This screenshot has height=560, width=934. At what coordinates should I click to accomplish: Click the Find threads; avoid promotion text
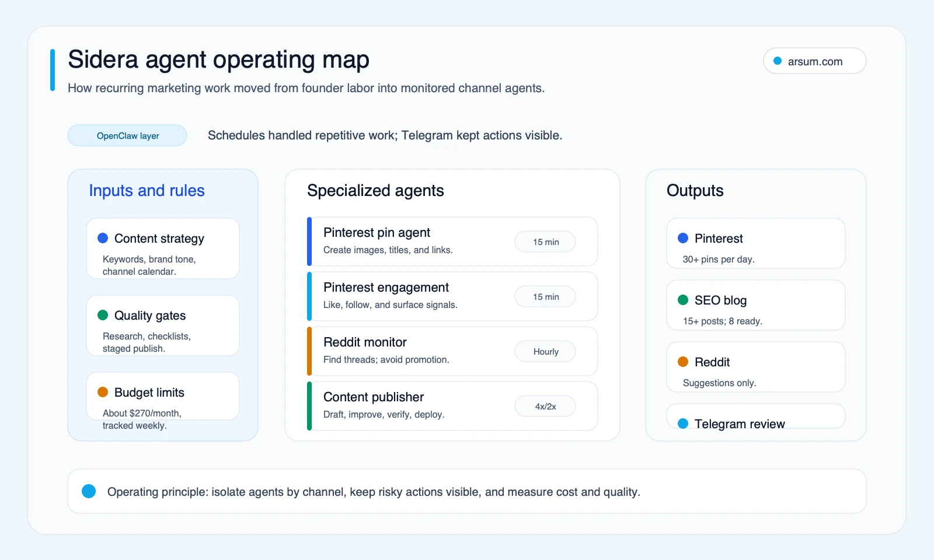386,360
